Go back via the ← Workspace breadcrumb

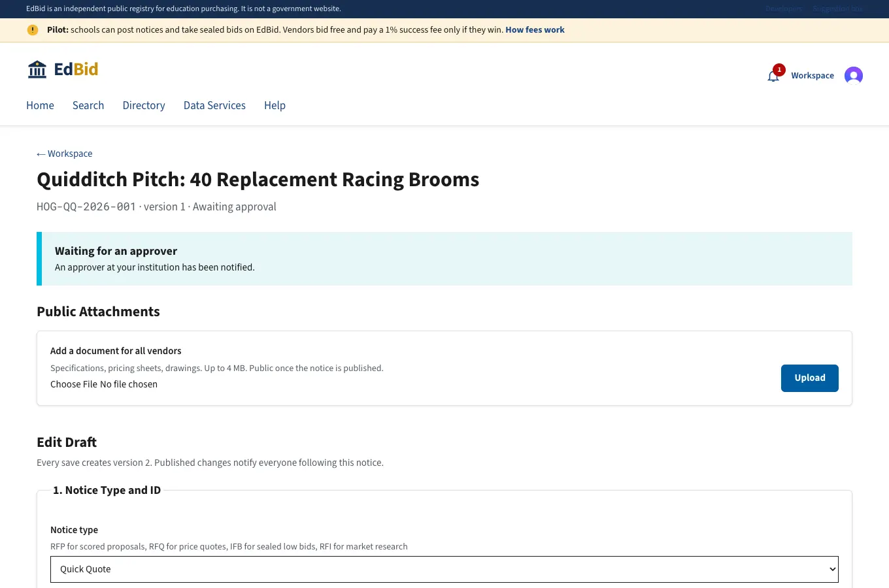65,154
